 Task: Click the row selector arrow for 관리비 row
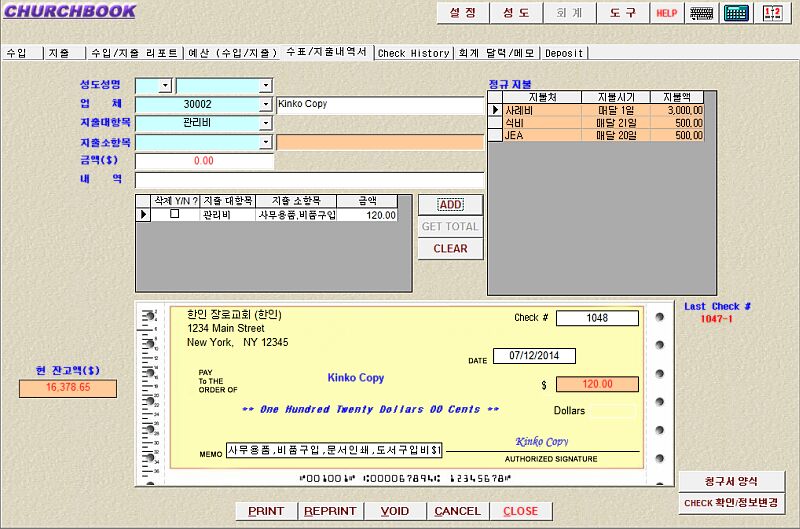(143, 215)
